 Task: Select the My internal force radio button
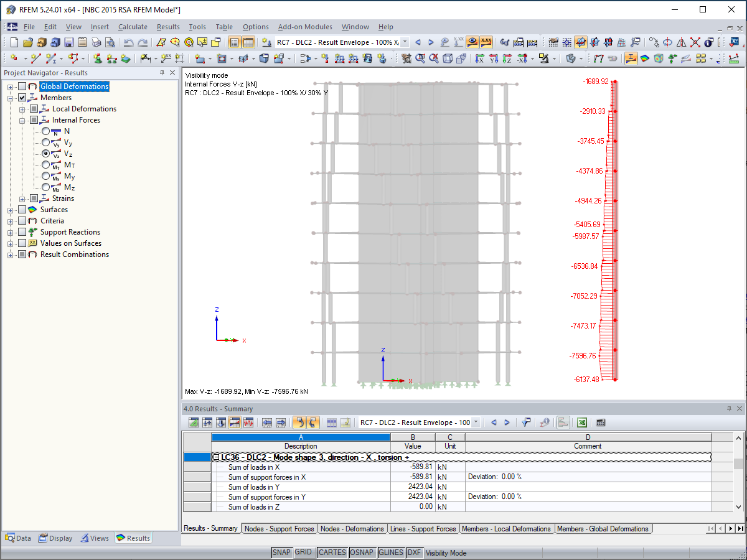click(x=46, y=176)
